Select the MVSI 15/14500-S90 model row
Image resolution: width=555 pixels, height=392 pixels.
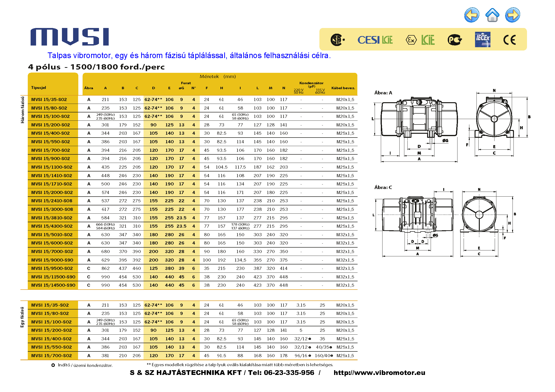(x=53, y=285)
